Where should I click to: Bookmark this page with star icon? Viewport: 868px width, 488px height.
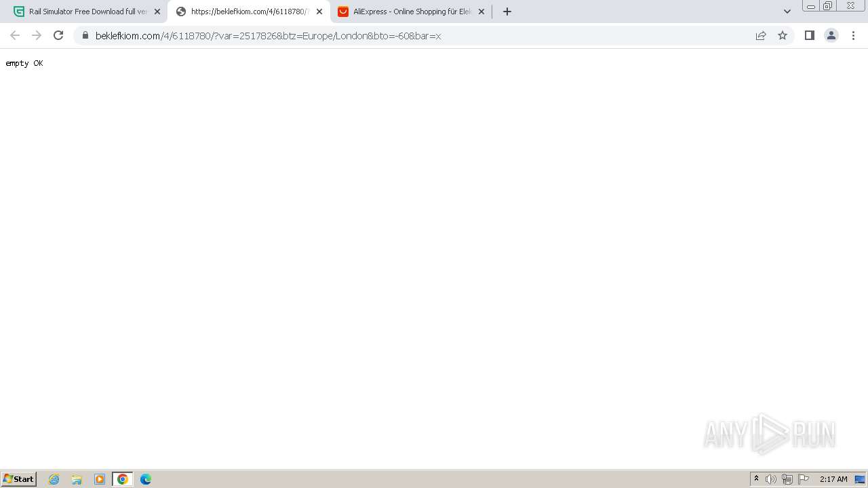pyautogui.click(x=783, y=35)
